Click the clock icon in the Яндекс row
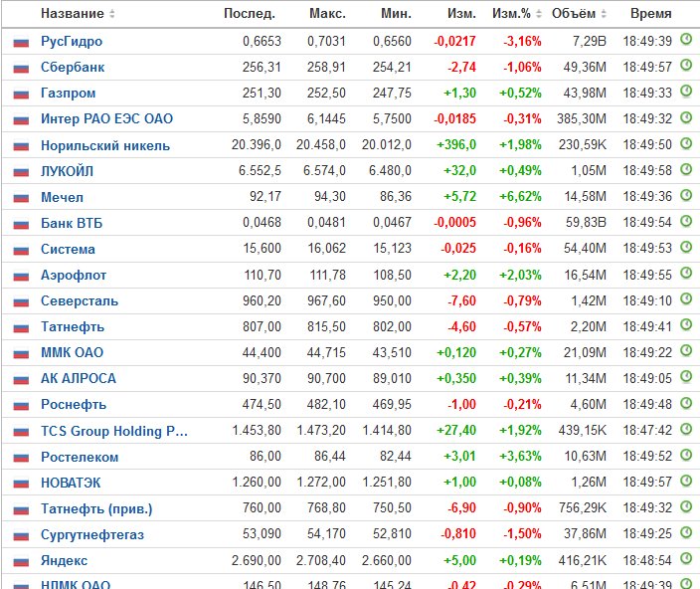 click(686, 558)
